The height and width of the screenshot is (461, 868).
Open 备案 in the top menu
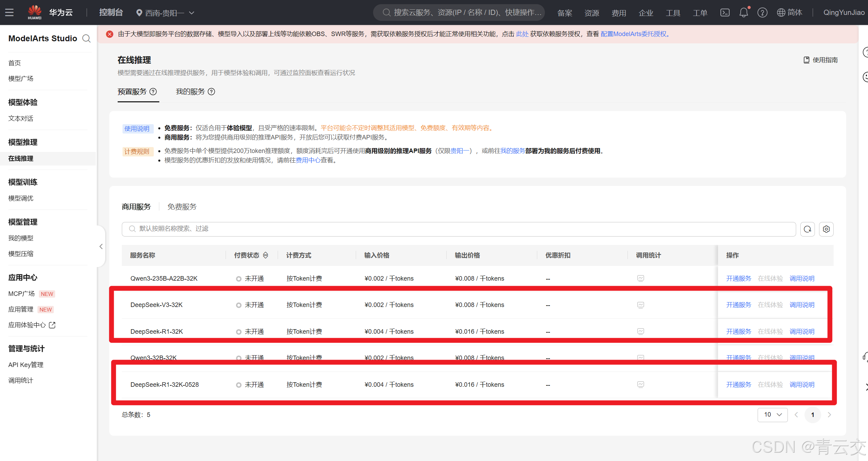(565, 13)
